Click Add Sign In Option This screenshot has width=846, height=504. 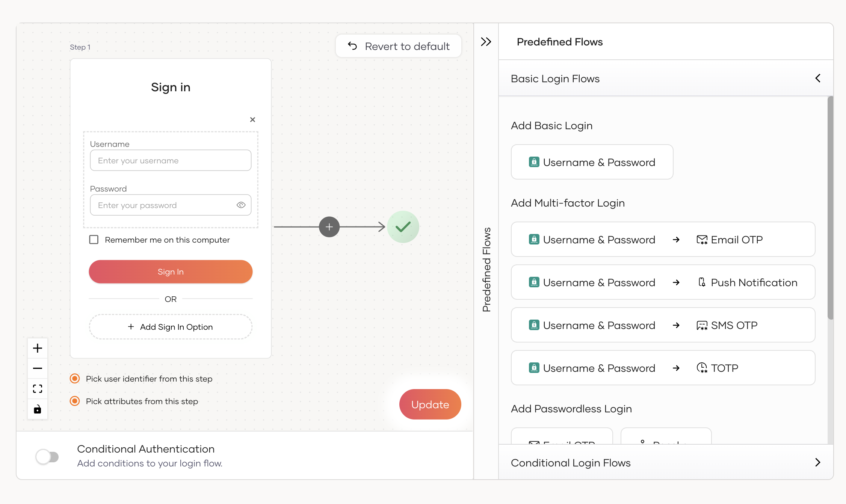[x=171, y=327]
